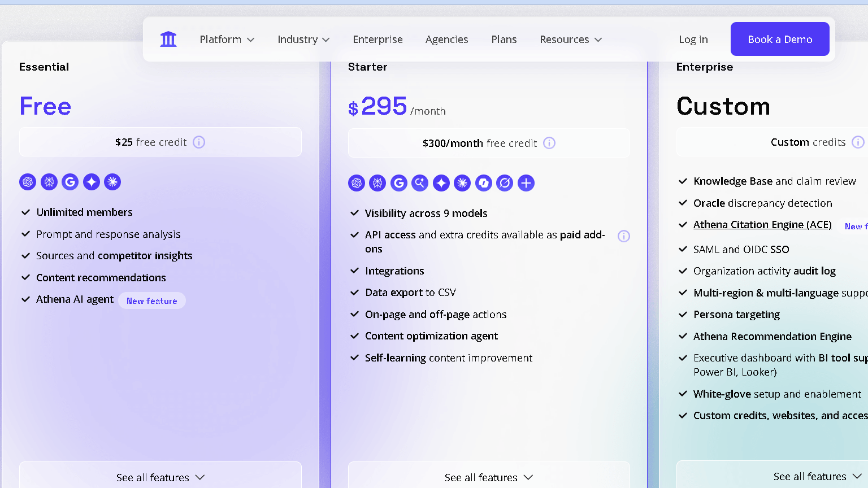The width and height of the screenshot is (868, 488).
Task: Click Perplexity icon in Starter plan
Action: click(x=377, y=183)
